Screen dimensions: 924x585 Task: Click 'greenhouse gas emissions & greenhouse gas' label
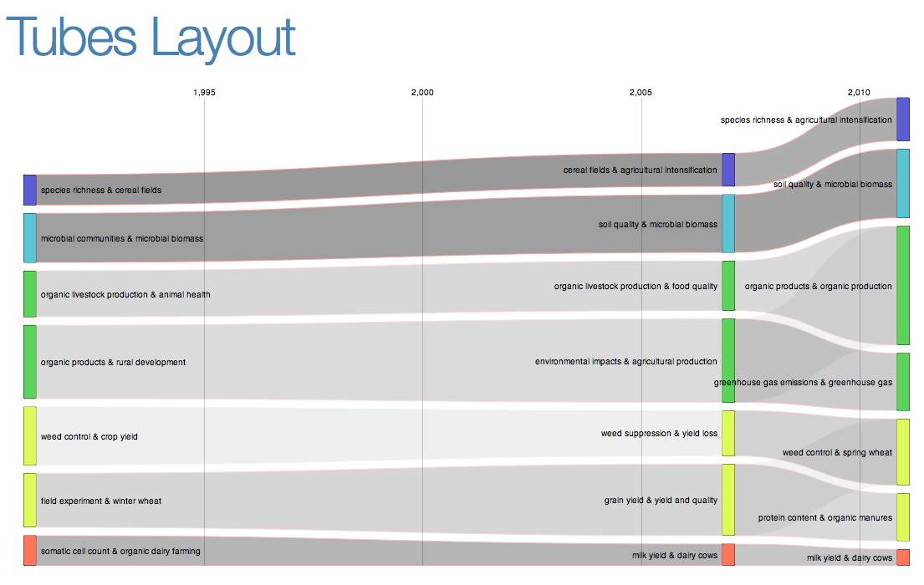coord(803,383)
